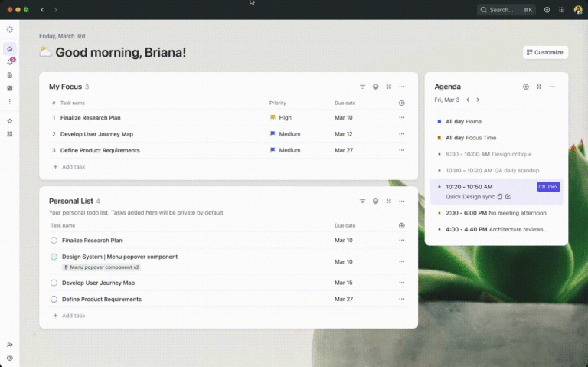588x367 pixels.
Task: Open Spaces grid icon below the star
Action: (x=10, y=134)
